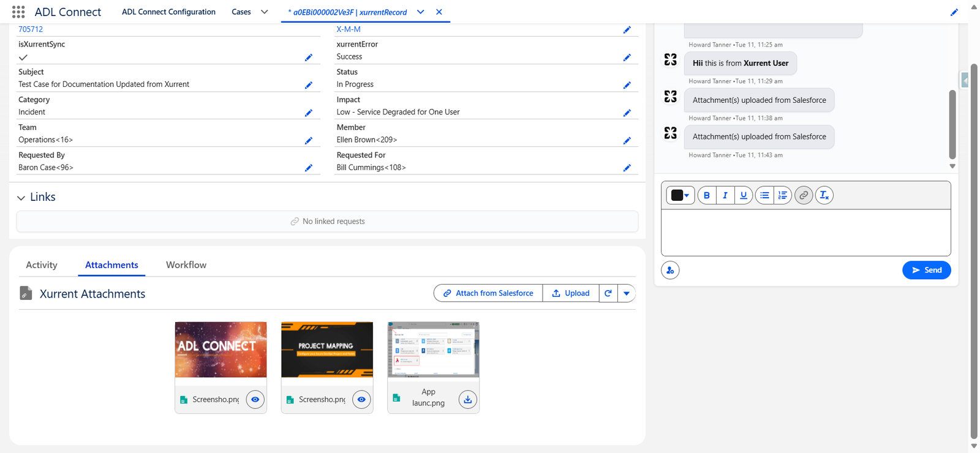Click the Requested By value 'Baron Case<96>'
This screenshot has height=453, width=980.
click(46, 167)
